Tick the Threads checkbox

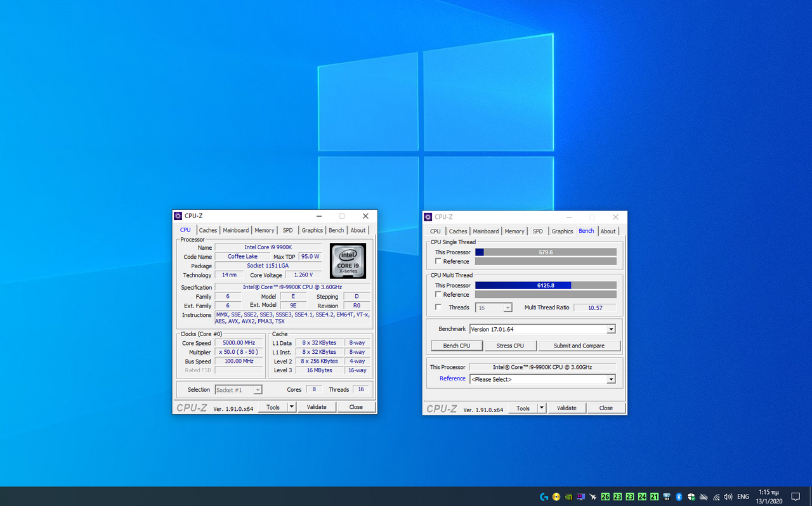click(438, 307)
